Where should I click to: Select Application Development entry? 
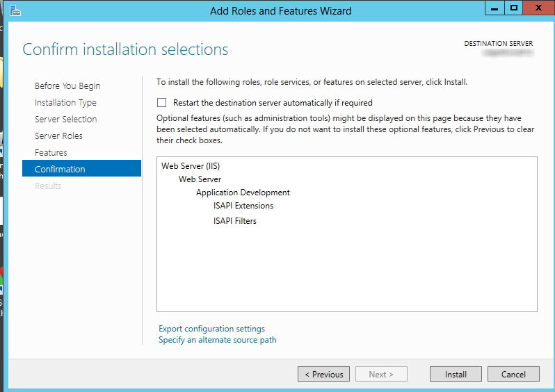tap(243, 193)
